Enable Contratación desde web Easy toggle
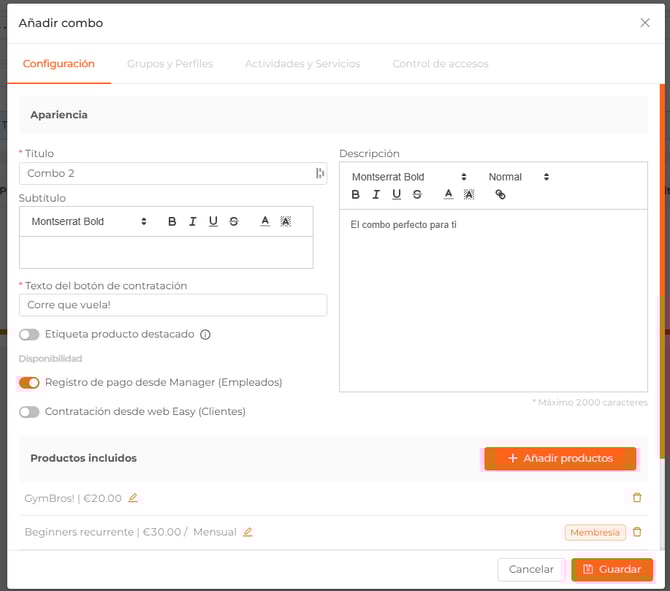Screen dimensions: 670x591 pos(29,411)
